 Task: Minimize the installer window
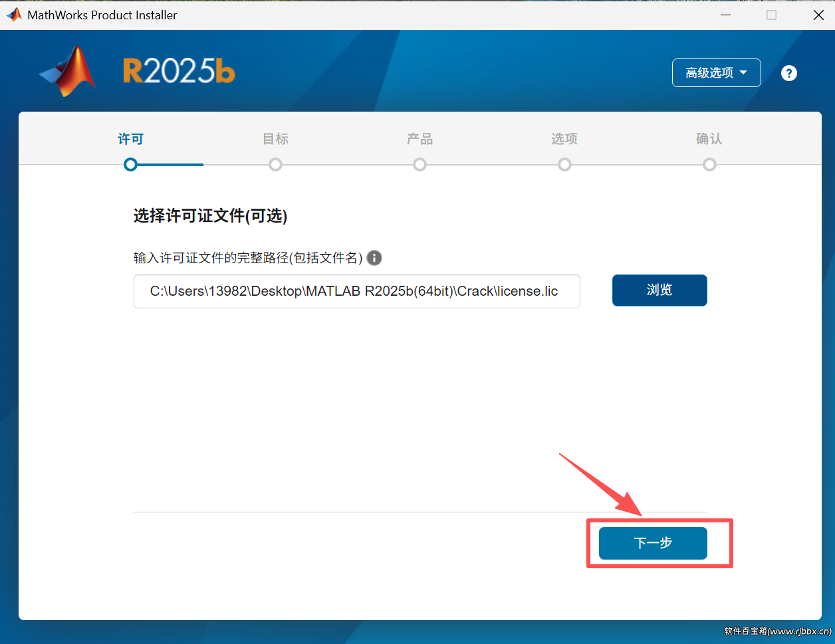(x=724, y=15)
